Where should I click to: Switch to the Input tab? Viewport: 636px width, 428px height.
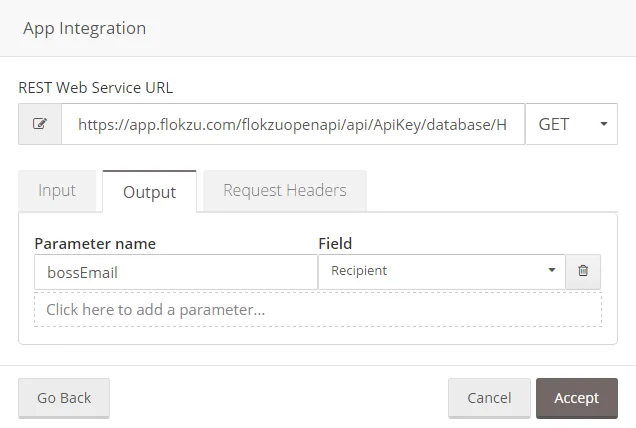tap(57, 191)
